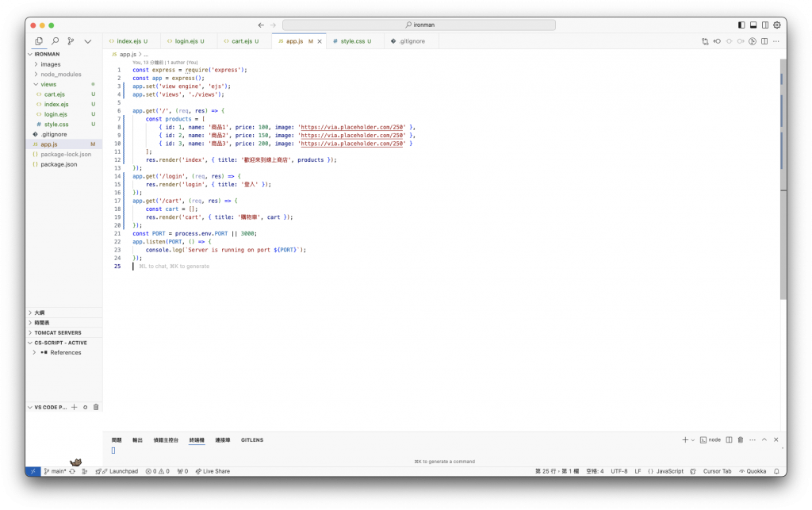Open the Explorer view icon

click(x=39, y=41)
